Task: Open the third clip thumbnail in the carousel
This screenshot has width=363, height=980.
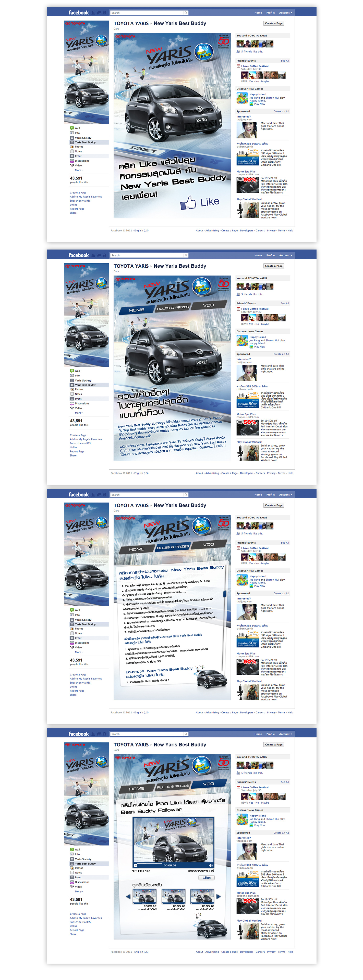Action: 202,896
